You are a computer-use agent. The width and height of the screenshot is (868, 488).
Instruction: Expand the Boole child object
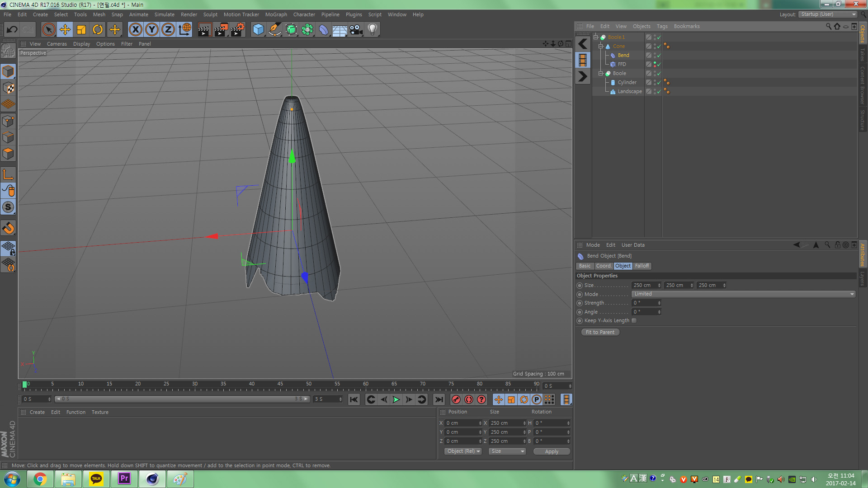(601, 73)
